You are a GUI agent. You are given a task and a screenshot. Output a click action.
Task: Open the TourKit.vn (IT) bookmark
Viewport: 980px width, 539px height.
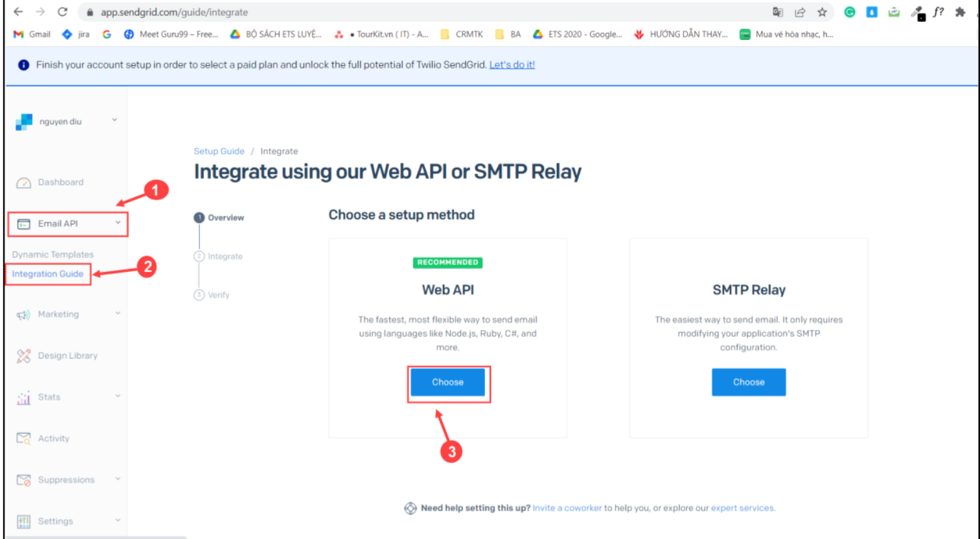coord(381,34)
